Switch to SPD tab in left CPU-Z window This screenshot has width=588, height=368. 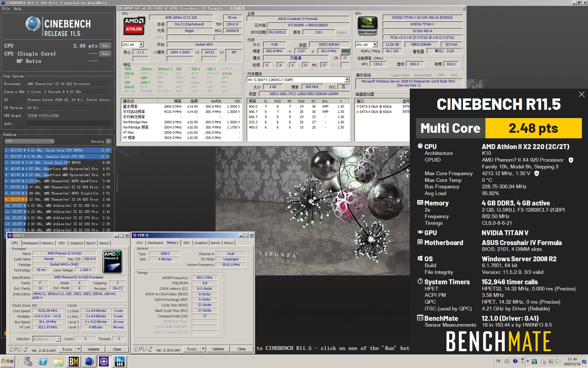pos(62,243)
